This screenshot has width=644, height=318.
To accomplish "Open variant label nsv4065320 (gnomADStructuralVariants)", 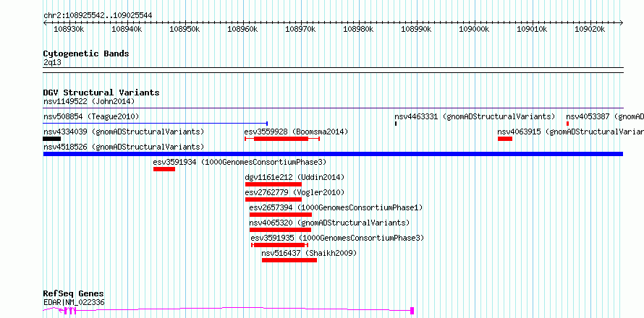I will [x=329, y=223].
